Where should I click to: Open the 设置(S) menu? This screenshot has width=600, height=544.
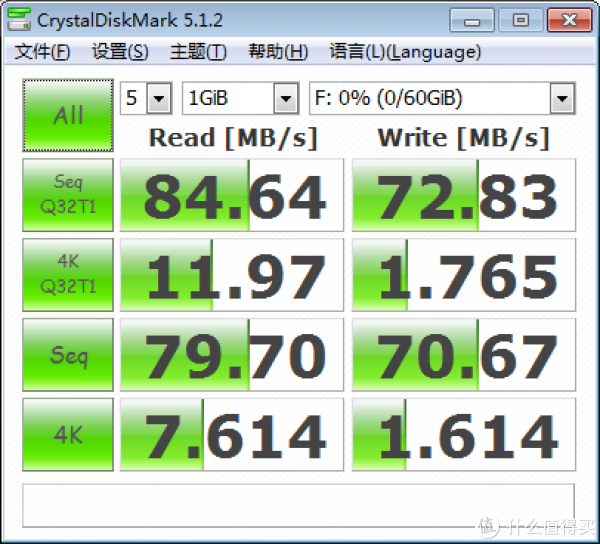point(120,52)
